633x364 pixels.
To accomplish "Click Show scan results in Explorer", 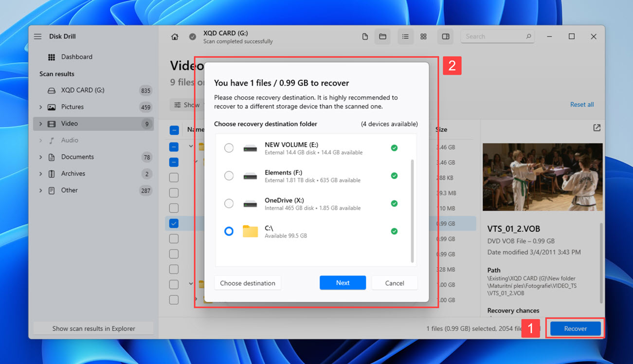I will pos(93,328).
